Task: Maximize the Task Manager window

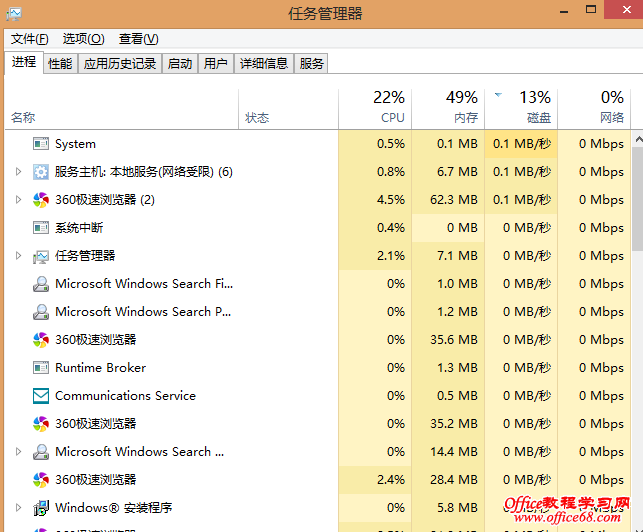Action: [591, 10]
